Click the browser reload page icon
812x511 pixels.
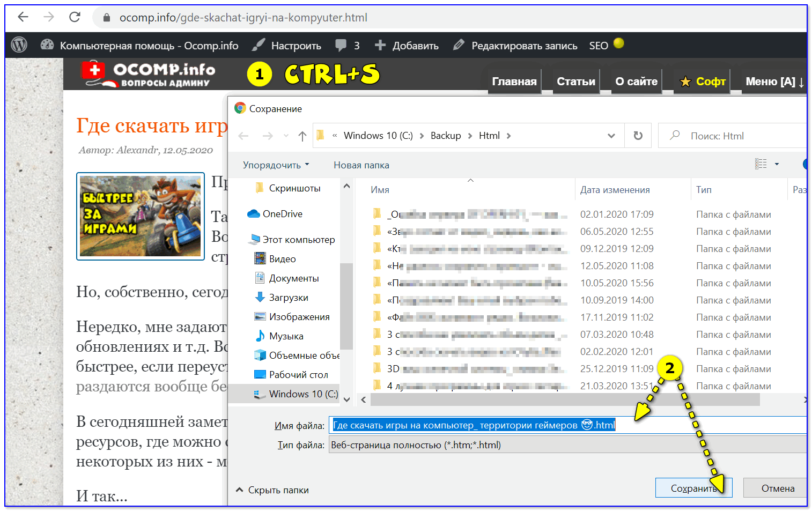75,17
